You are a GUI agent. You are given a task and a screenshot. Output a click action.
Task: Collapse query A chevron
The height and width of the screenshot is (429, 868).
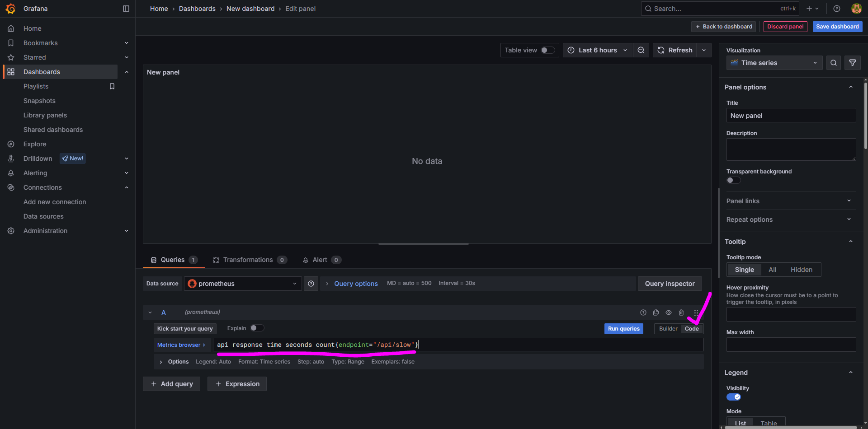point(150,312)
